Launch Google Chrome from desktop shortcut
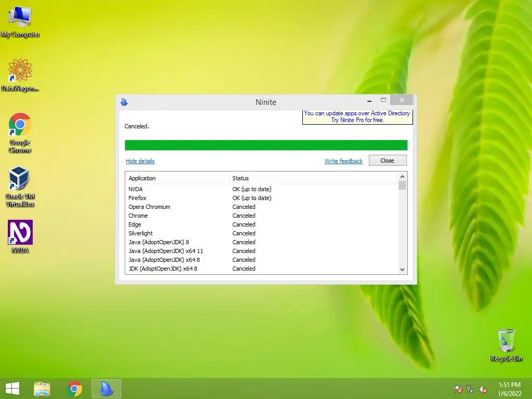This screenshot has width=532, height=399. click(20, 133)
